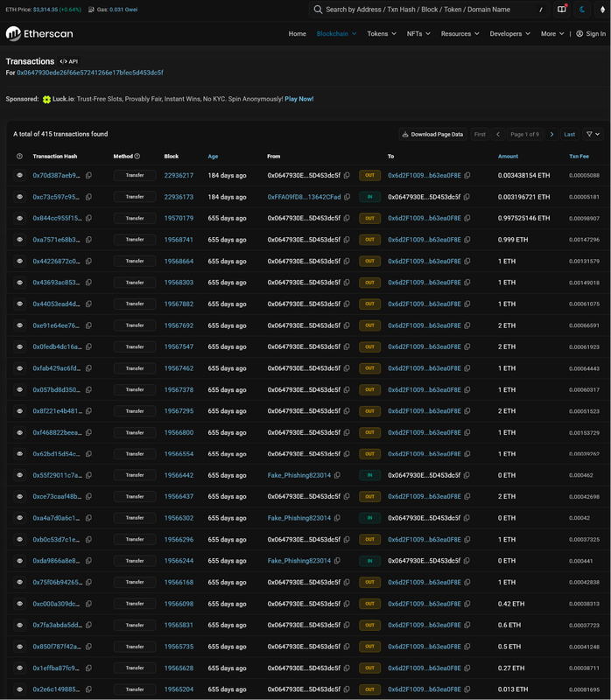Copy transaction hash 0x70d387aeb9
The height and width of the screenshot is (700, 611).
click(89, 176)
